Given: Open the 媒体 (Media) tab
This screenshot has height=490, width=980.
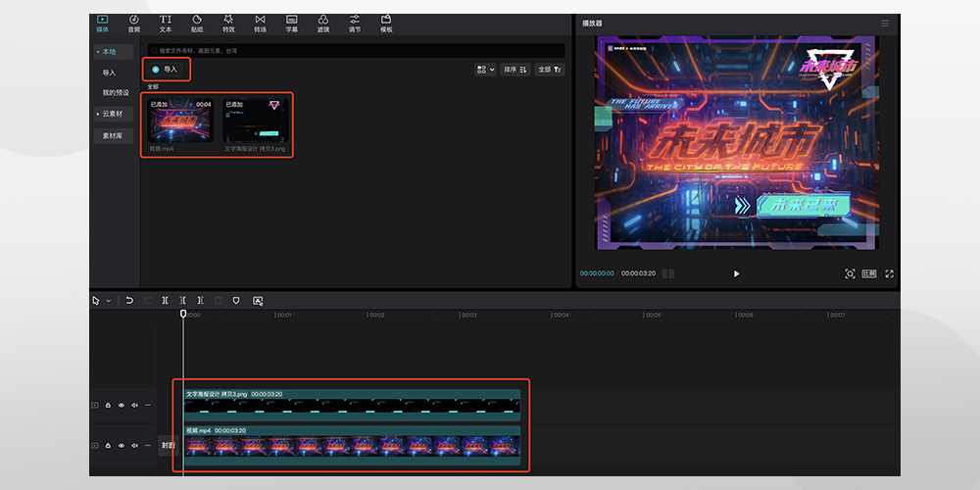Looking at the screenshot, I should (x=102, y=24).
